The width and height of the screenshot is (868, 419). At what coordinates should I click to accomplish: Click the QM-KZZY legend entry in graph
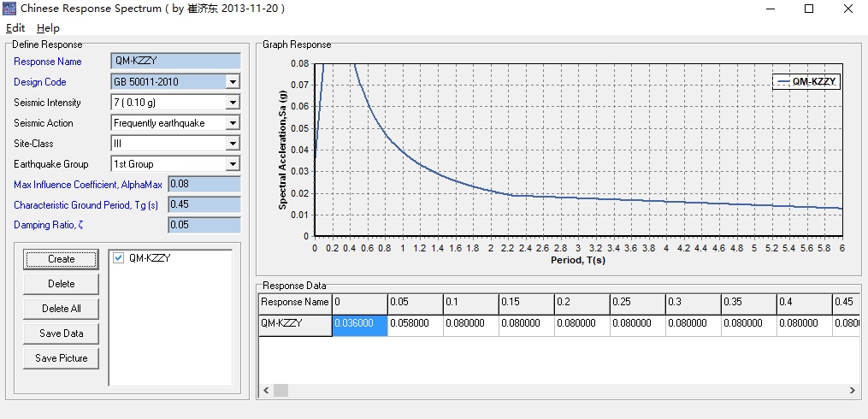coord(806,82)
